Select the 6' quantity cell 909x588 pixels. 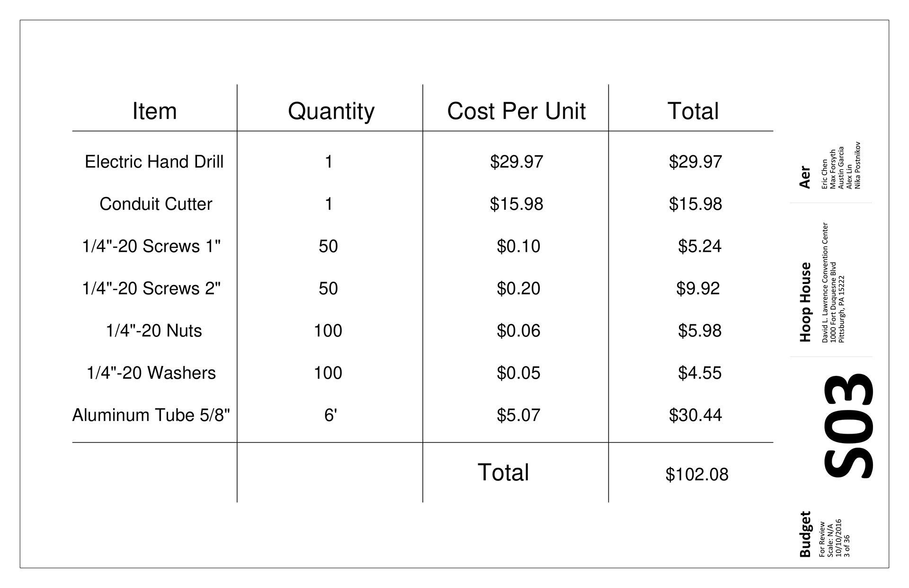pos(330,415)
